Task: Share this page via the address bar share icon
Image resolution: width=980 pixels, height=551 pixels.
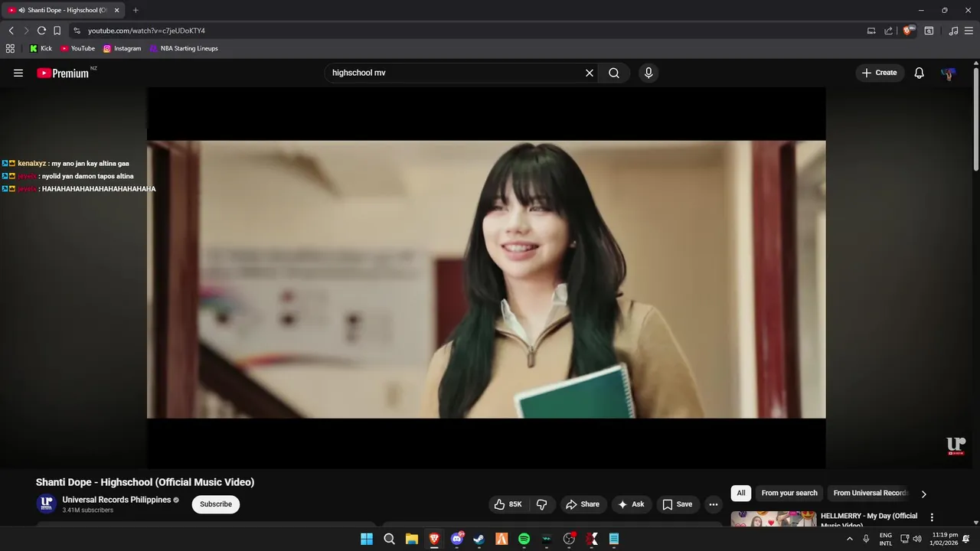Action: coord(888,31)
